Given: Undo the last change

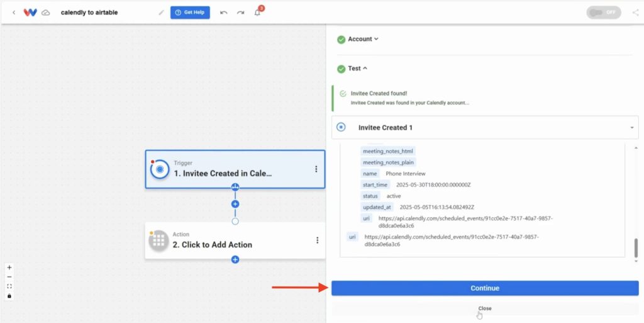Looking at the screenshot, I should (x=224, y=13).
